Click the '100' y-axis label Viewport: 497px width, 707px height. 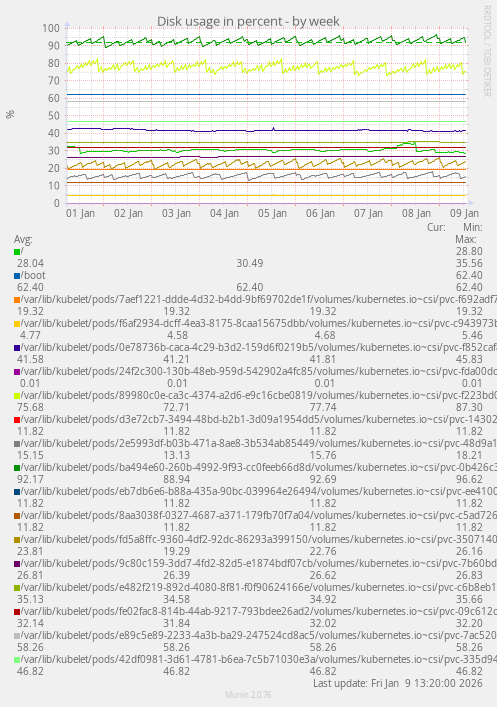point(51,28)
